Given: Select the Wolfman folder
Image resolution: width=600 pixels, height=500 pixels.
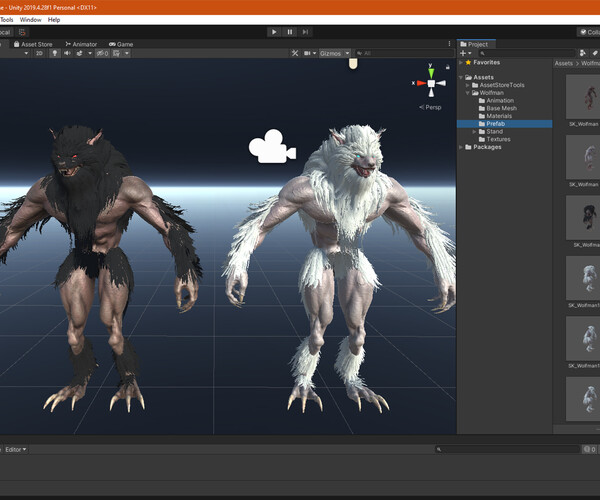Looking at the screenshot, I should (x=488, y=93).
